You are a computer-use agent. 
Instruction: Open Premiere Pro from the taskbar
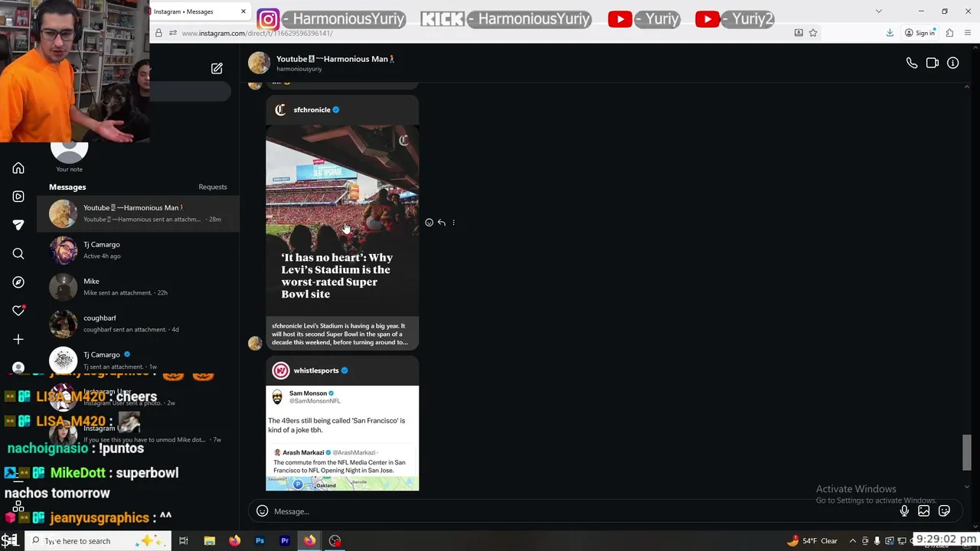285,541
